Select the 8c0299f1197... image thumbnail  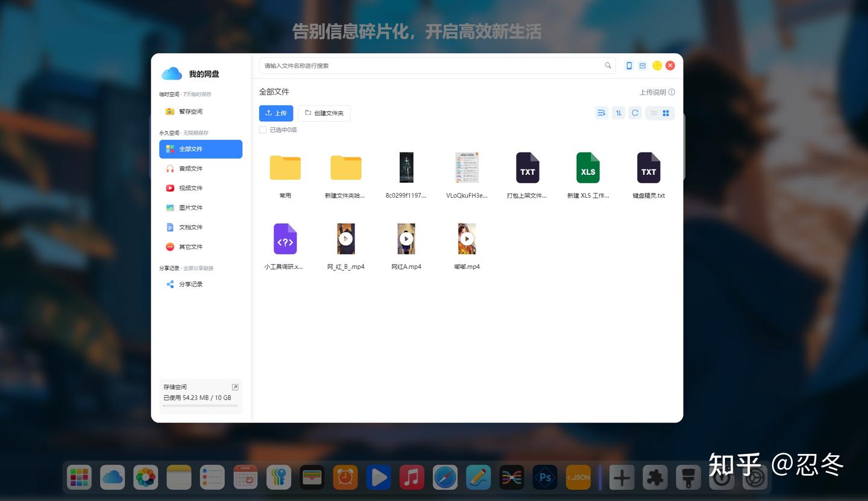pyautogui.click(x=406, y=168)
